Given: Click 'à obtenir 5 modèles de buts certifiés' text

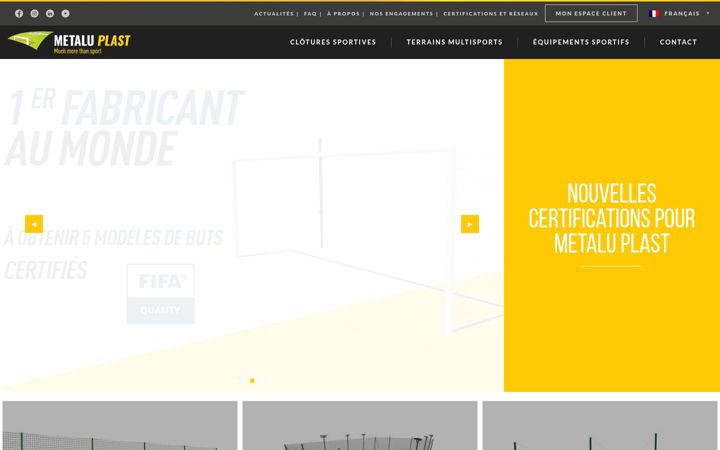Looking at the screenshot, I should pos(113,253).
